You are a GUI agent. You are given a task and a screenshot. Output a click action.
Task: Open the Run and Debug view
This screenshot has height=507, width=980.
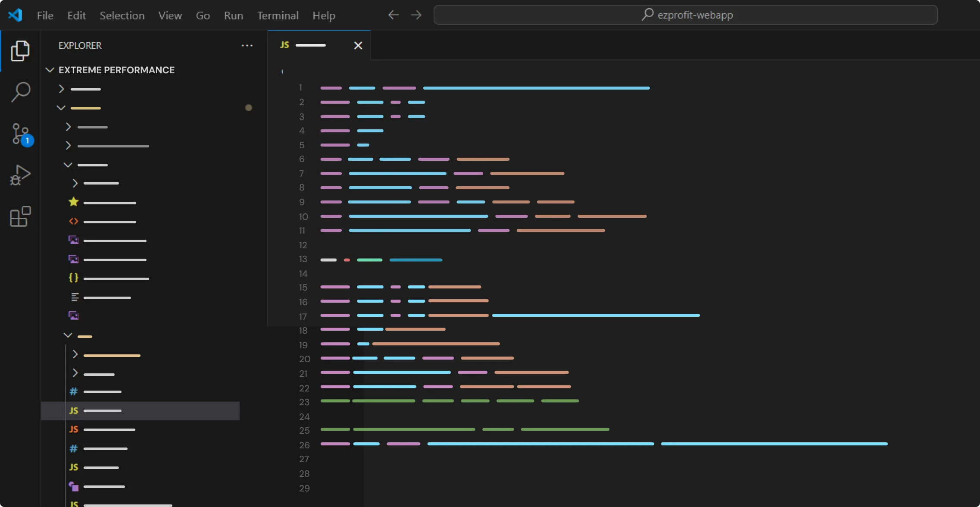pyautogui.click(x=20, y=175)
